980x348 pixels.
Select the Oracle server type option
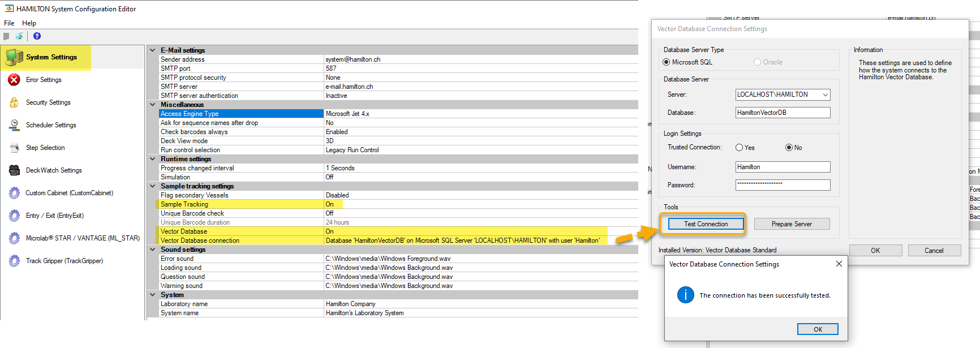757,62
